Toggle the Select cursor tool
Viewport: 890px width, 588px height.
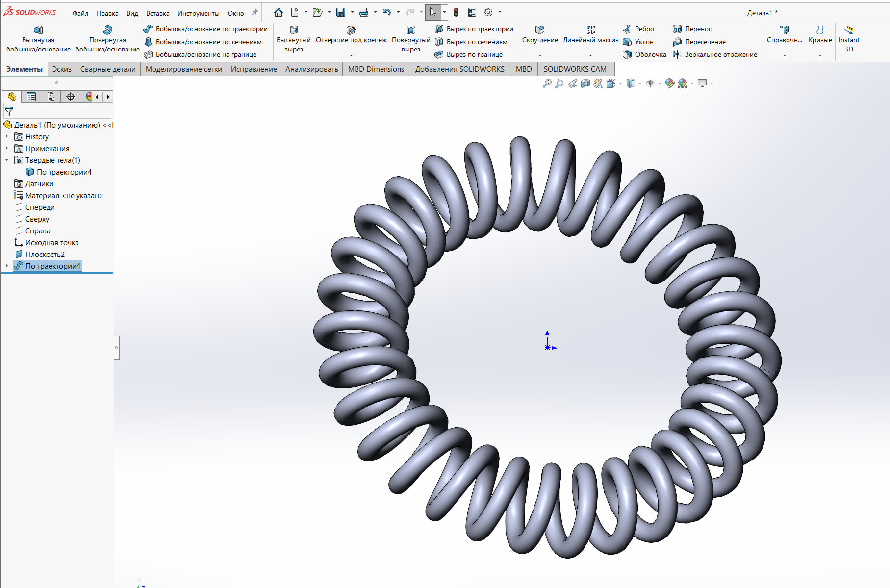(x=432, y=13)
